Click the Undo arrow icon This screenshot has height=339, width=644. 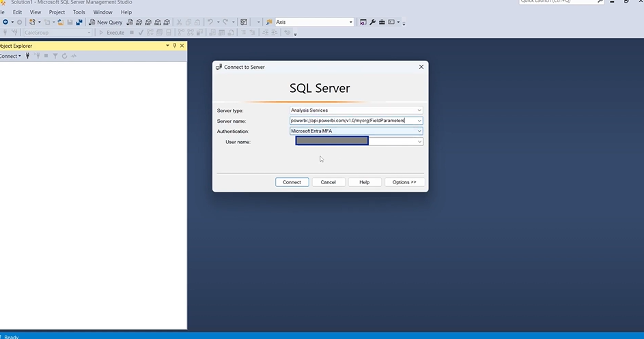point(210,22)
